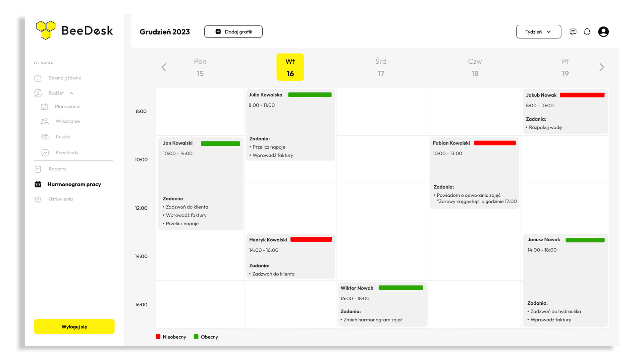644x360 pixels.
Task: Click the '14:00 - 16:00' time text
Action: click(264, 250)
